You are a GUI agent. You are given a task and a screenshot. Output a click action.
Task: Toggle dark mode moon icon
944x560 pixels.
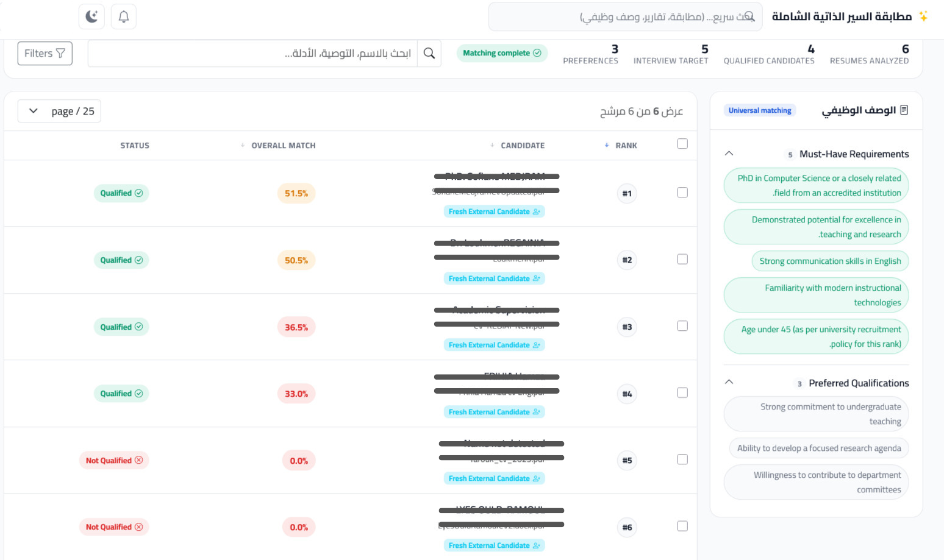point(91,16)
